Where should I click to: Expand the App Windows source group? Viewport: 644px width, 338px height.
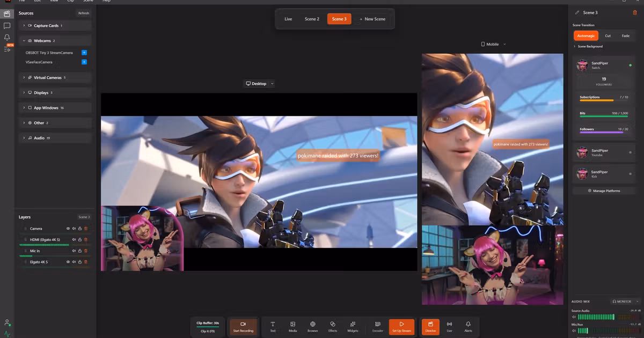55,108
